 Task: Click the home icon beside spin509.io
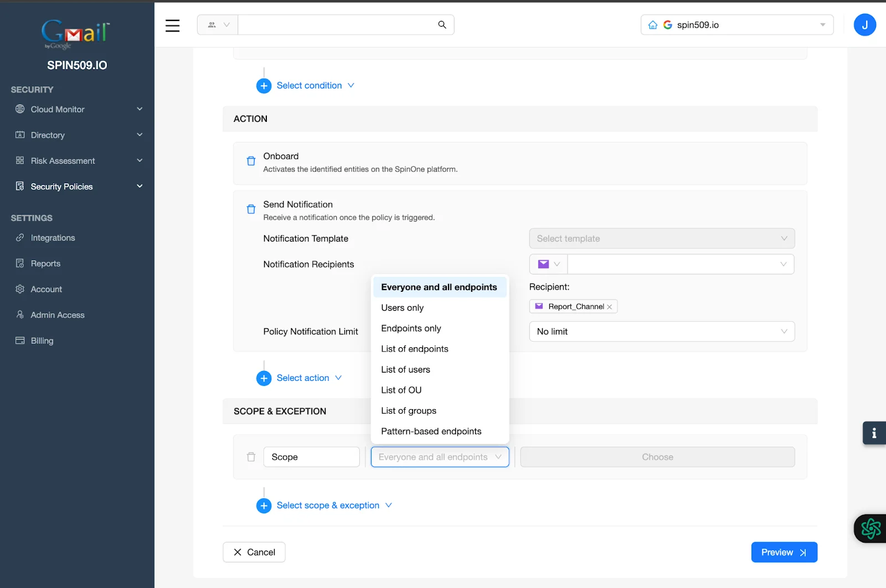652,25
